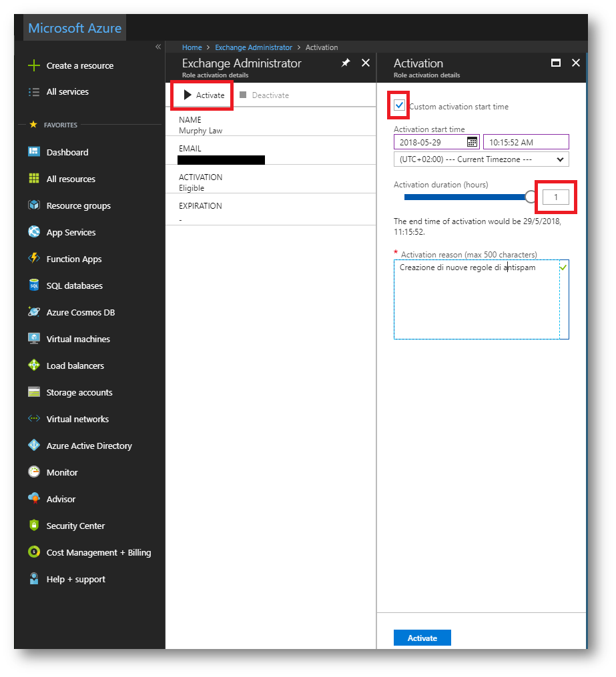Click the Cost Management + Billing icon
Screen dimensions: 616x677
point(34,552)
